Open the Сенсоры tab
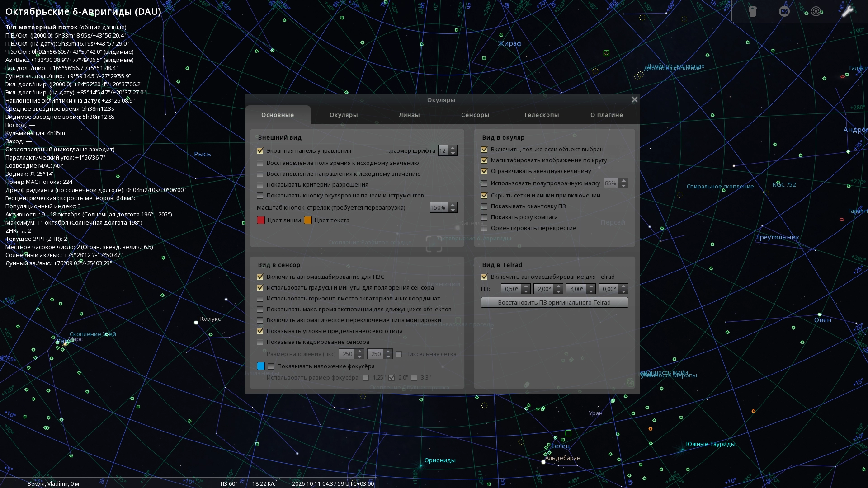 475,115
